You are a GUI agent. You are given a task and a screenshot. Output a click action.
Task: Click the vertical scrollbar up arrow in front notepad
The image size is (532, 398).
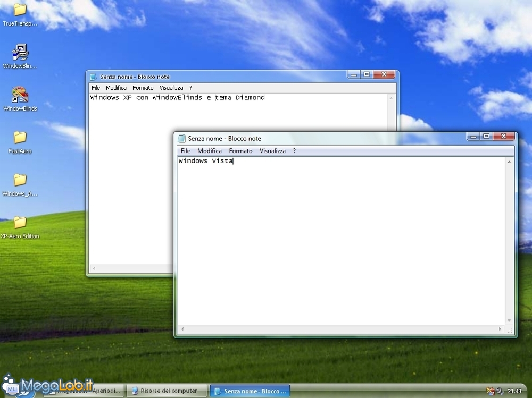point(509,162)
